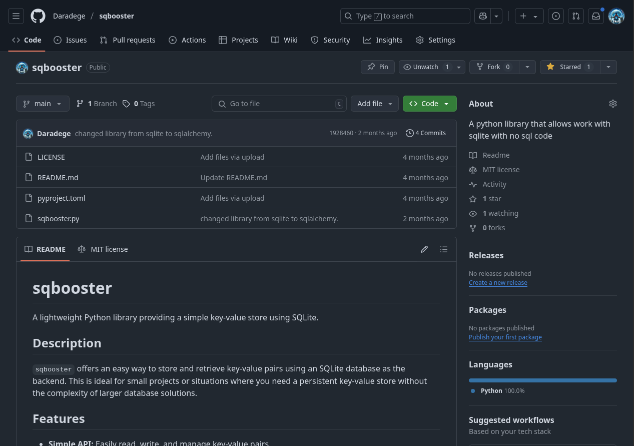
Task: Click 'Publish your first package' link
Action: pos(505,337)
